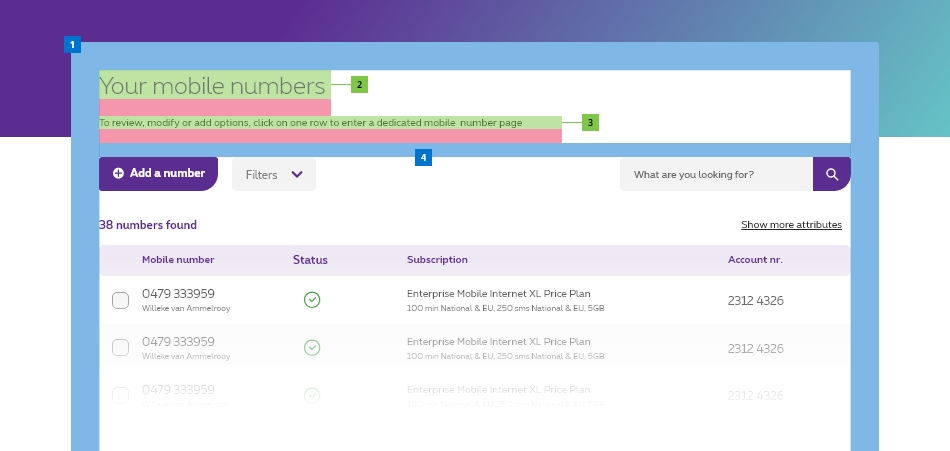Viewport: 950px width, 451px height.
Task: Click annotation badge number 1
Action: pyautogui.click(x=72, y=45)
